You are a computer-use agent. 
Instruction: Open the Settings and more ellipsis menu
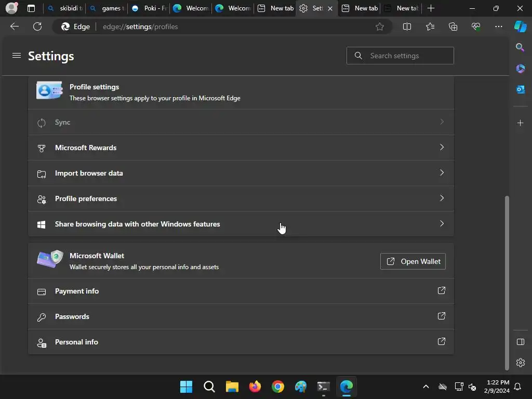tap(498, 26)
